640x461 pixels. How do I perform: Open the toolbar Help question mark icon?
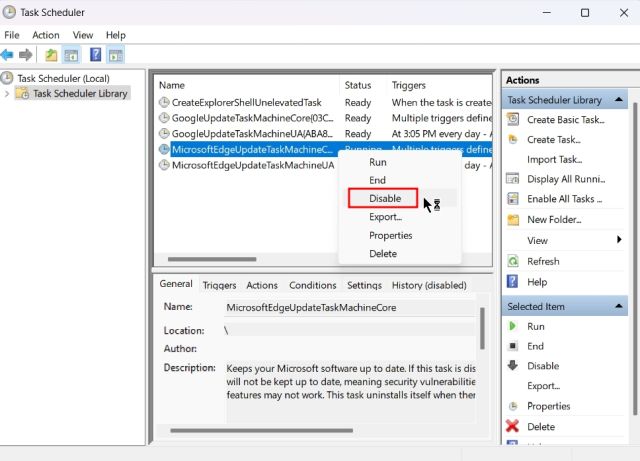(x=96, y=55)
